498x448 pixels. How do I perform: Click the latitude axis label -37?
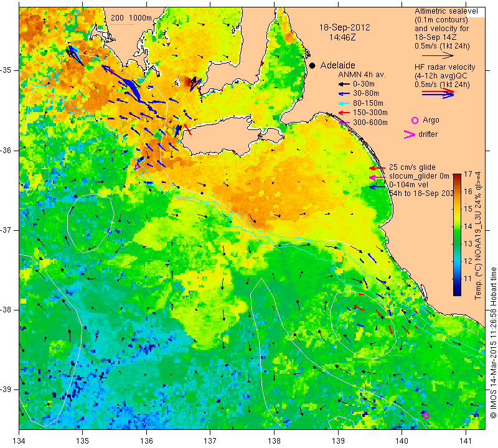(6, 230)
